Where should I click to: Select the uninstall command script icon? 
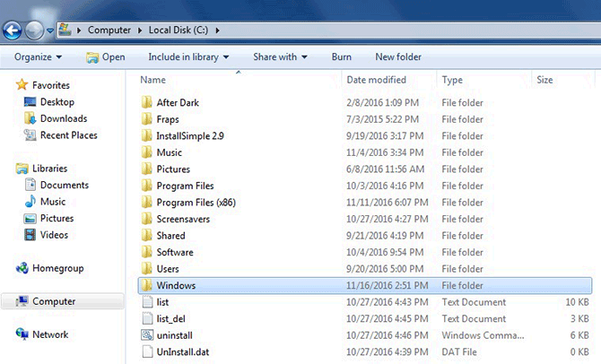click(147, 335)
